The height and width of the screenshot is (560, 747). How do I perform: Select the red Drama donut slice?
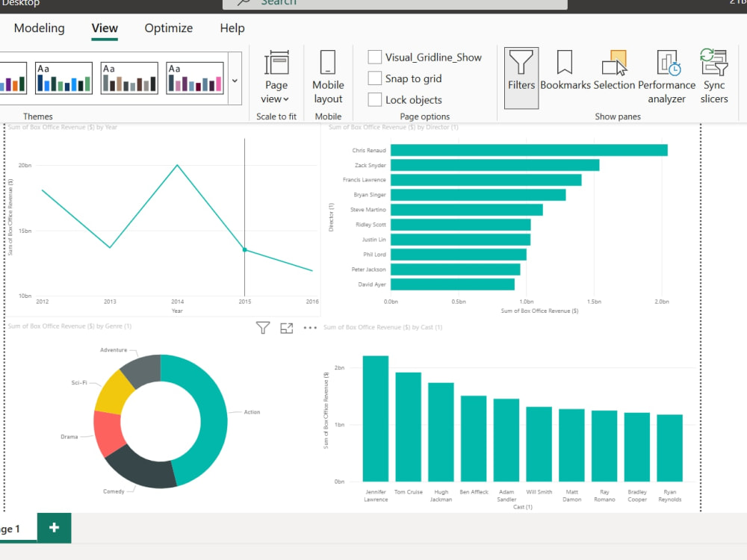(108, 433)
